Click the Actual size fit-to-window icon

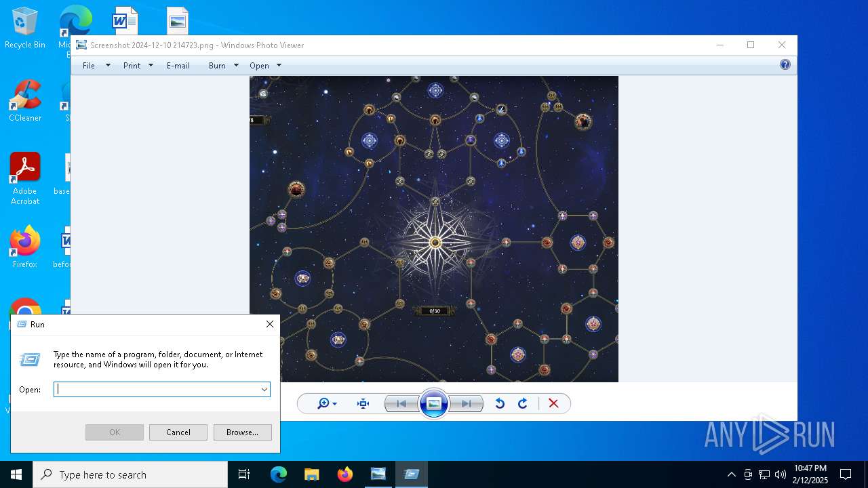click(363, 403)
